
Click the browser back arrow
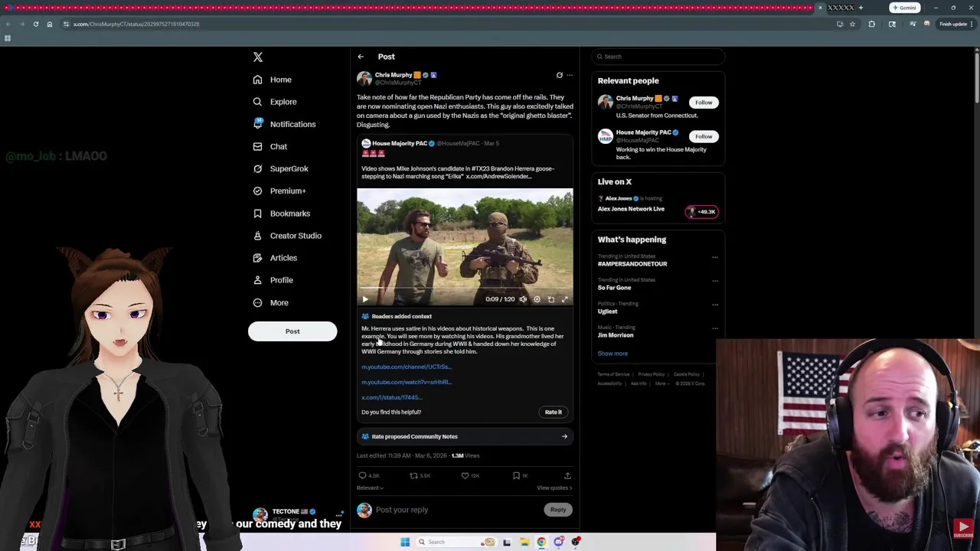(x=8, y=24)
